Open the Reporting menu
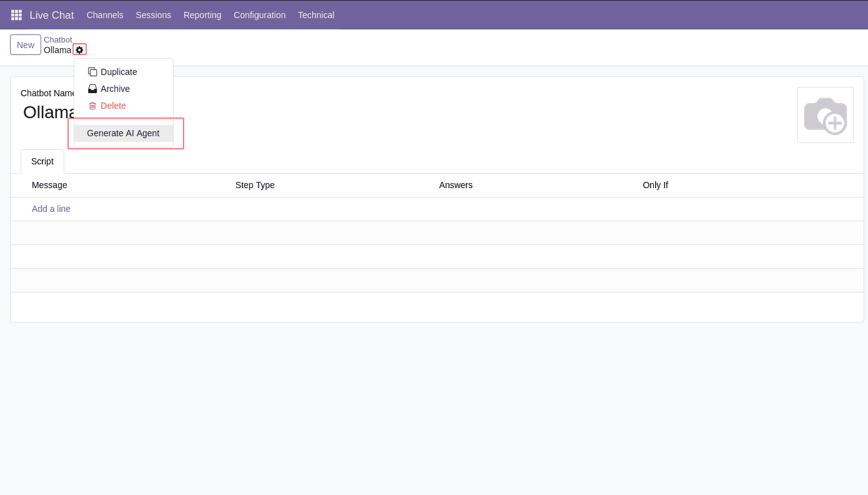 [x=202, y=15]
